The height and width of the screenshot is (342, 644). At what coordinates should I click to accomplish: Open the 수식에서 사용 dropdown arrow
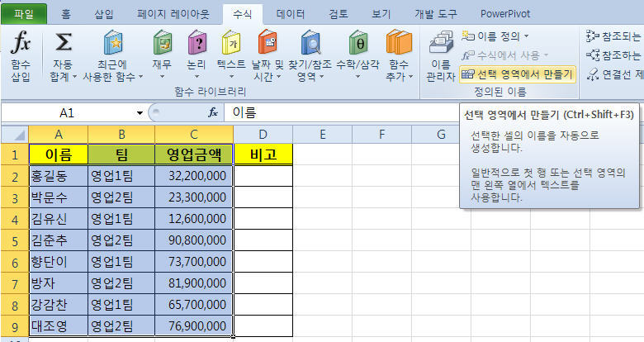[x=546, y=55]
